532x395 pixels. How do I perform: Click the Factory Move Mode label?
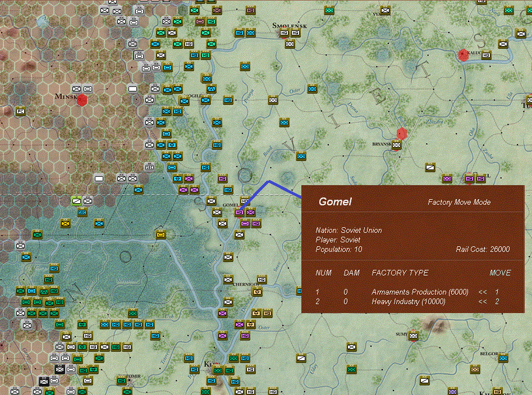point(459,202)
